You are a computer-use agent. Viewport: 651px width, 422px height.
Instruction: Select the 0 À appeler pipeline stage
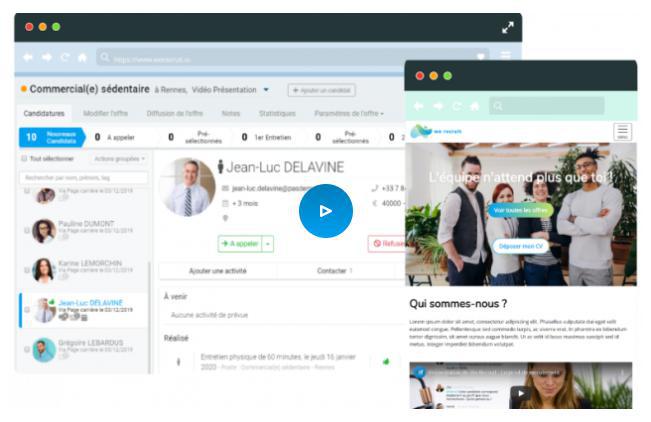pyautogui.click(x=115, y=137)
